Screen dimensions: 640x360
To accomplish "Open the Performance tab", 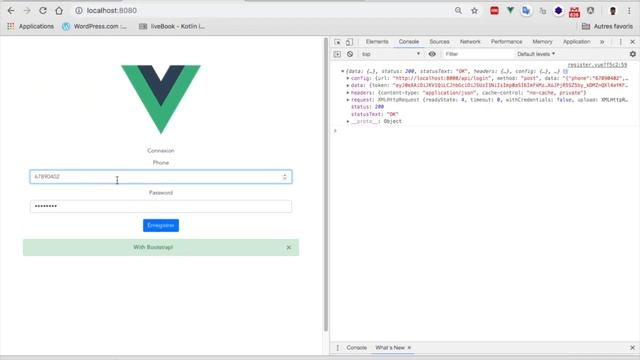I will pyautogui.click(x=506, y=42).
